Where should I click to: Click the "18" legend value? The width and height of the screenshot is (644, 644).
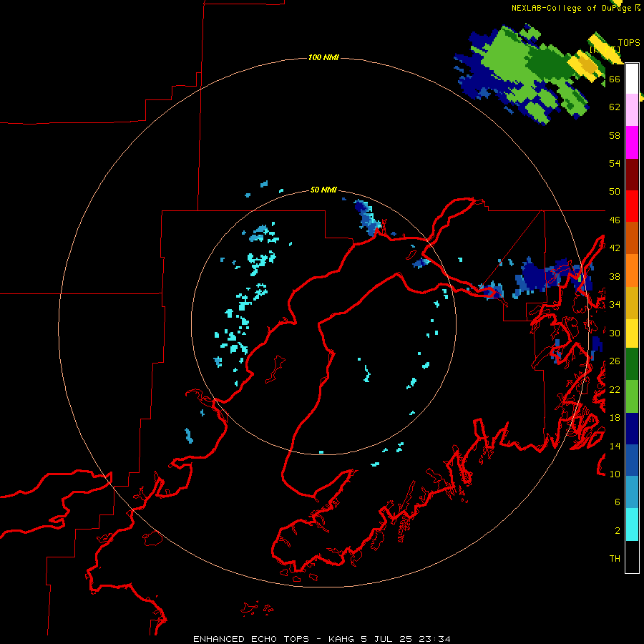pyautogui.click(x=615, y=418)
